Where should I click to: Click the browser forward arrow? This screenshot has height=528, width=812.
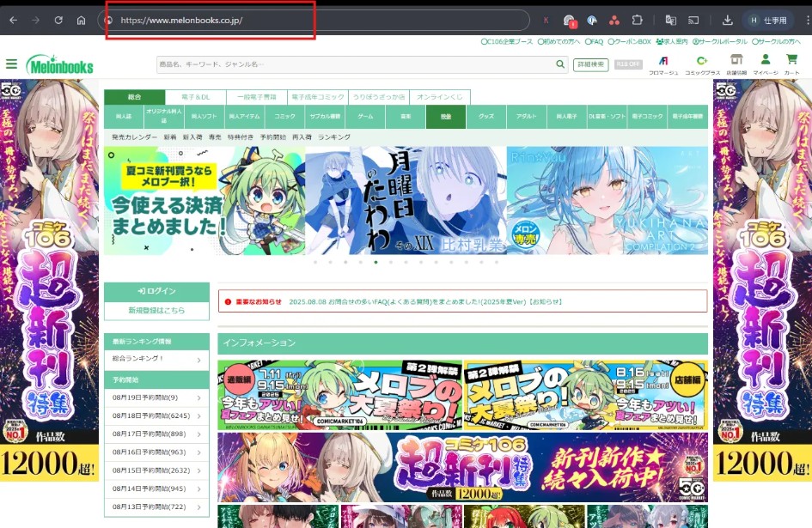pyautogui.click(x=36, y=21)
